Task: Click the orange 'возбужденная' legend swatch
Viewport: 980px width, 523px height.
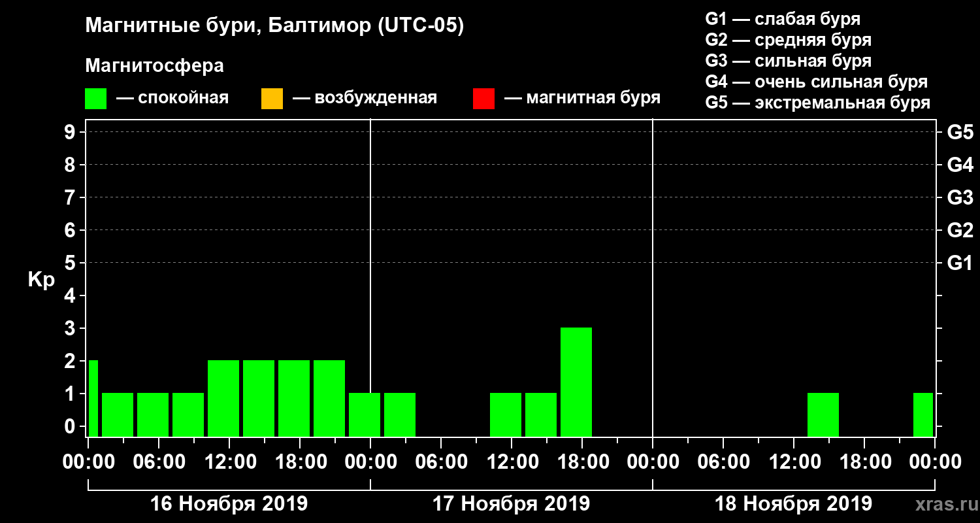Action: [x=272, y=99]
